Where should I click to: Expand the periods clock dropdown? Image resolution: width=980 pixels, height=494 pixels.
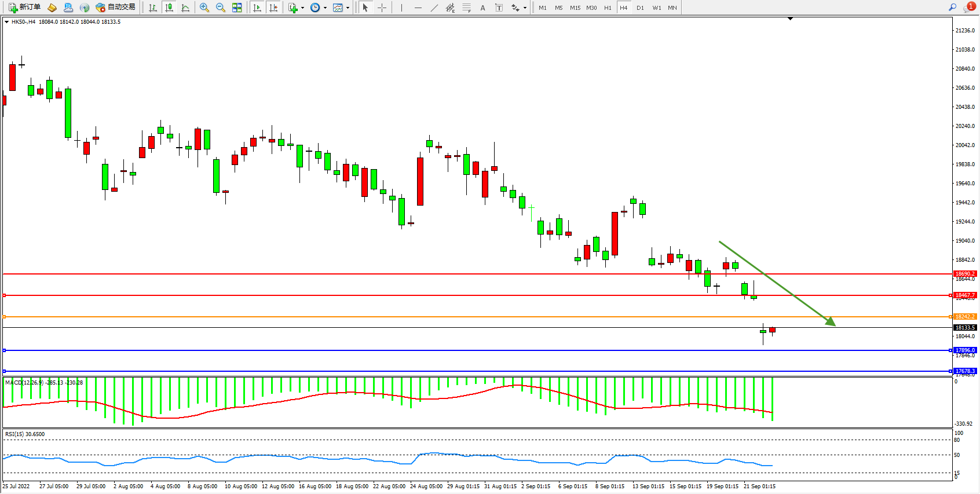325,8
